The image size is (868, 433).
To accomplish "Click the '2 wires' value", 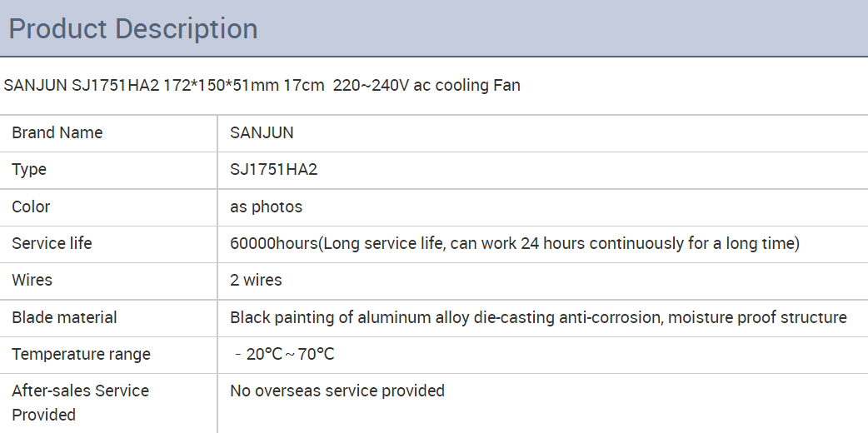I will (x=256, y=280).
